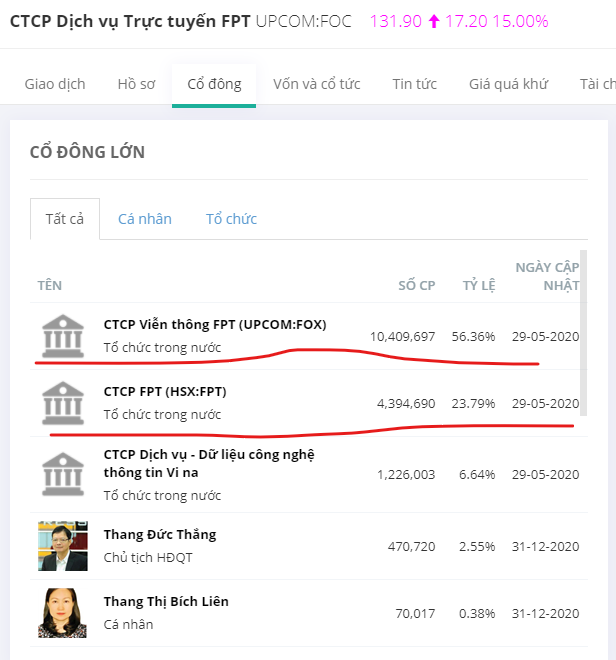The width and height of the screenshot is (616, 660).
Task: Open CTCP Viễn thông FPT (UPCOM:FOX) link
Action: (x=215, y=324)
